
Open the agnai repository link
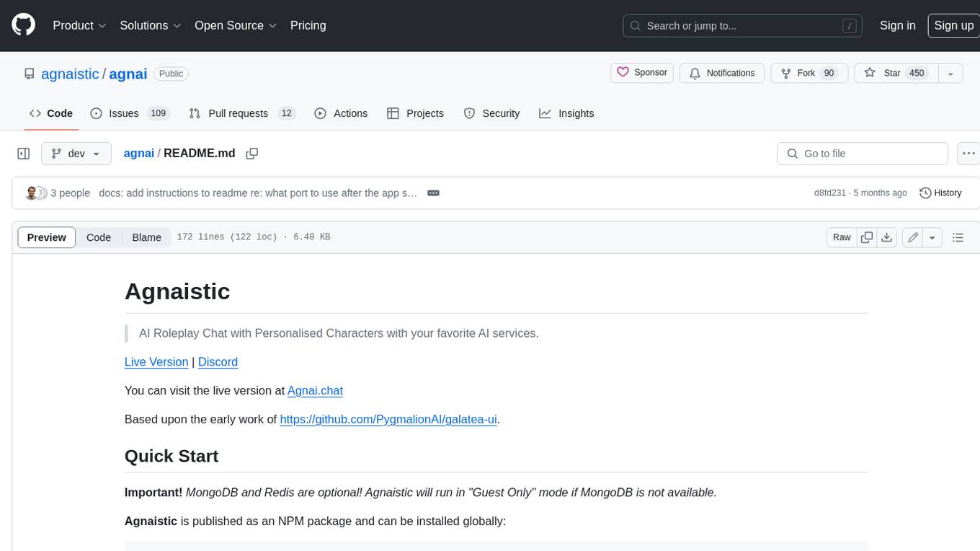coord(128,74)
